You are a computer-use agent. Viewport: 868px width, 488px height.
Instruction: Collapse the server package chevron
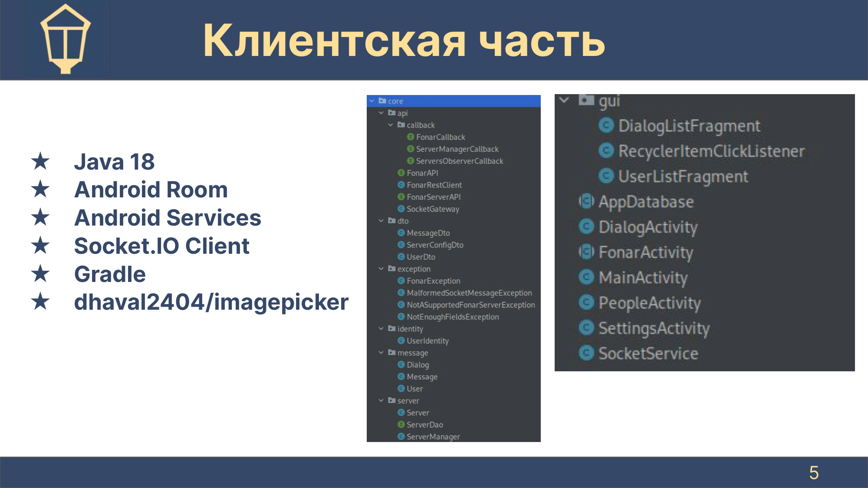tap(381, 401)
